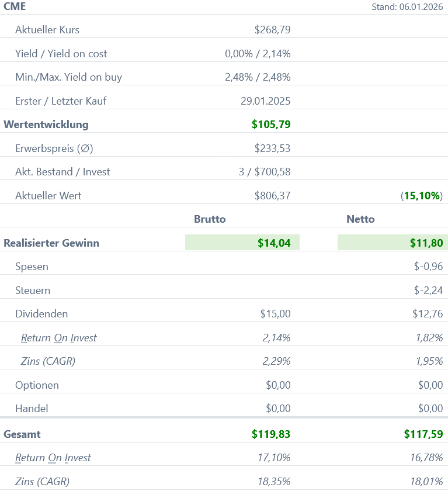Click the purchase date 29.01.2025
The height and width of the screenshot is (491, 448).
(x=265, y=101)
